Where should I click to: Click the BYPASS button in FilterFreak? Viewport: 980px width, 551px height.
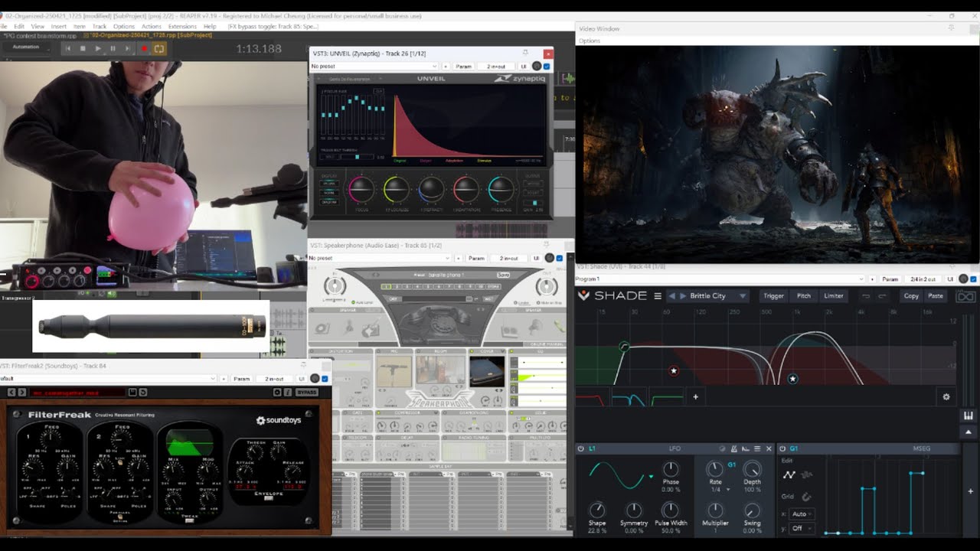(x=306, y=393)
